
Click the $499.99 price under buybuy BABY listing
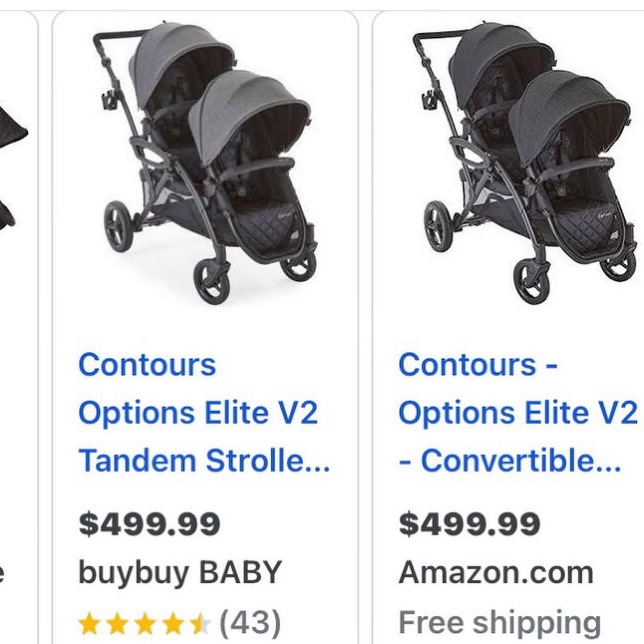[150, 523]
